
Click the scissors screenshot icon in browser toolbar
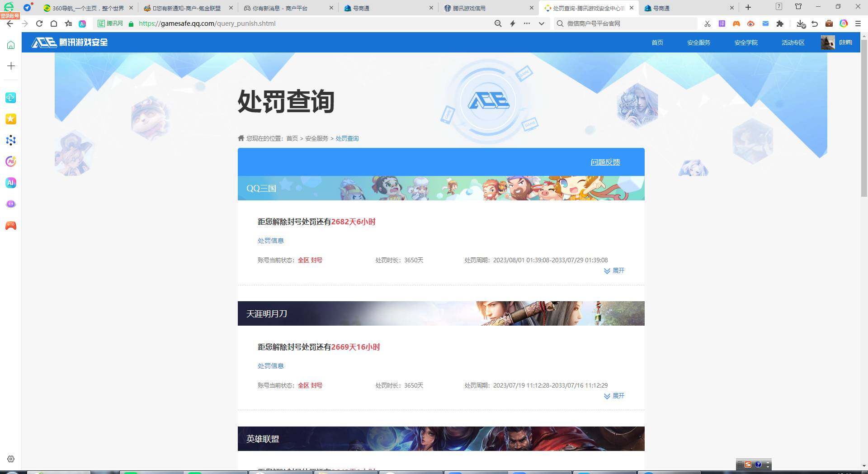pos(707,24)
